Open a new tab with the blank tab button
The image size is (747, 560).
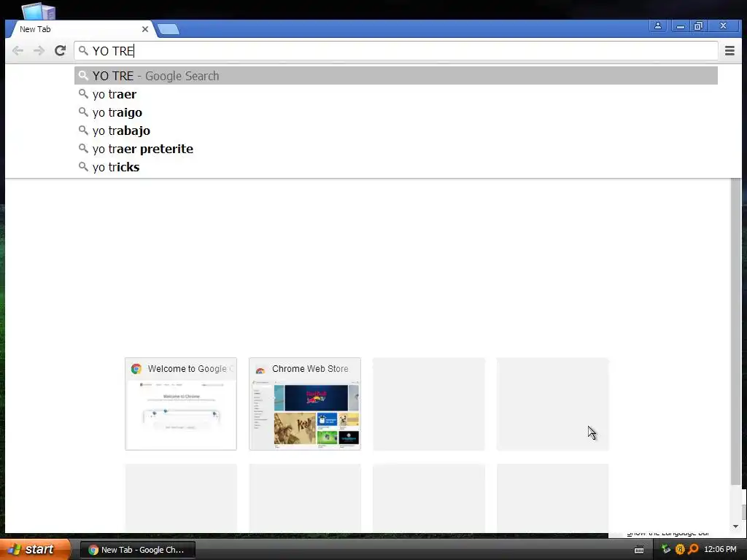169,29
